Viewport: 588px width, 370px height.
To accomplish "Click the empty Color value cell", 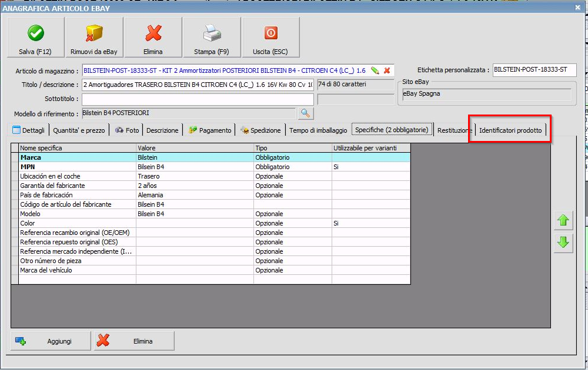I will click(x=194, y=223).
